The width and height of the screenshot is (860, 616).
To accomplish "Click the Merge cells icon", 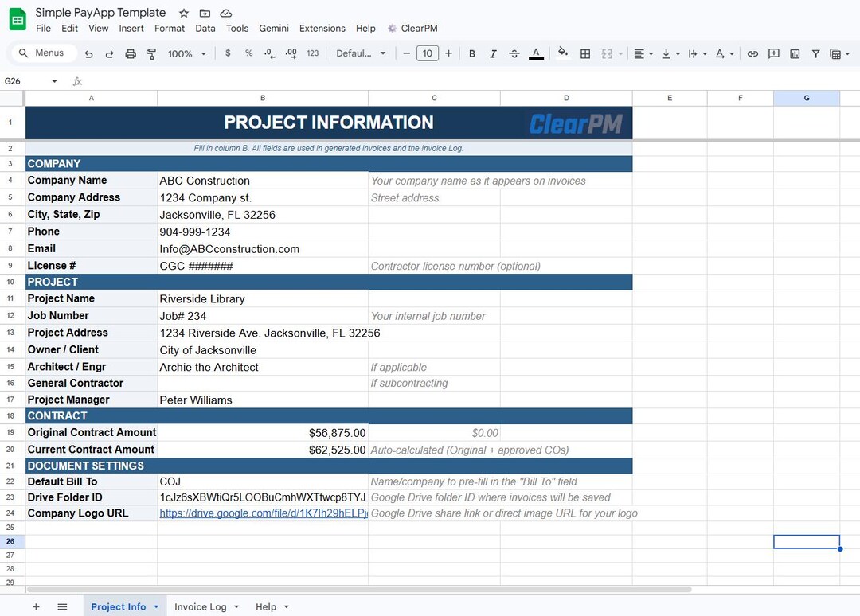I will (607, 53).
